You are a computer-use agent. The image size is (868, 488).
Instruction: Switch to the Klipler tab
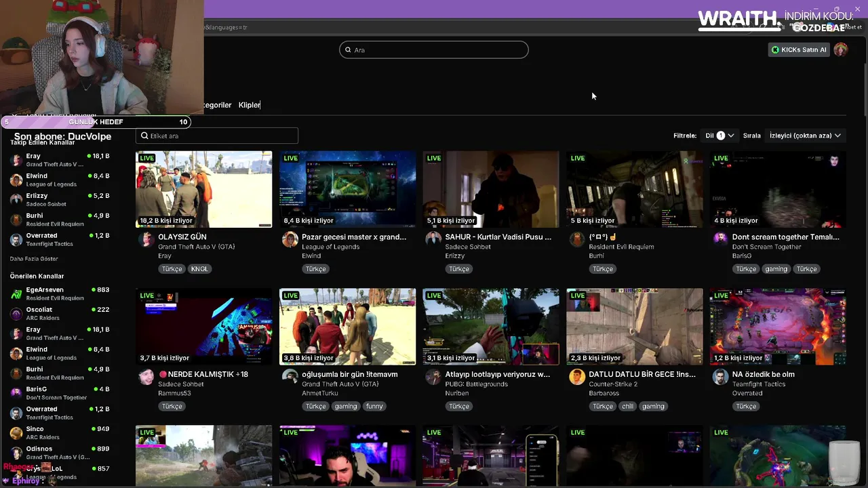point(250,105)
